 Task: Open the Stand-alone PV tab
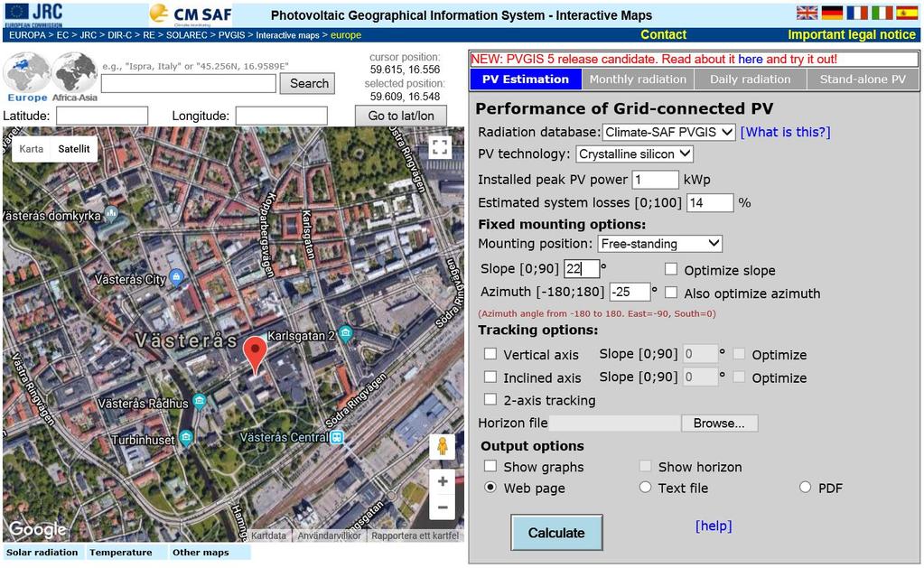coord(863,79)
